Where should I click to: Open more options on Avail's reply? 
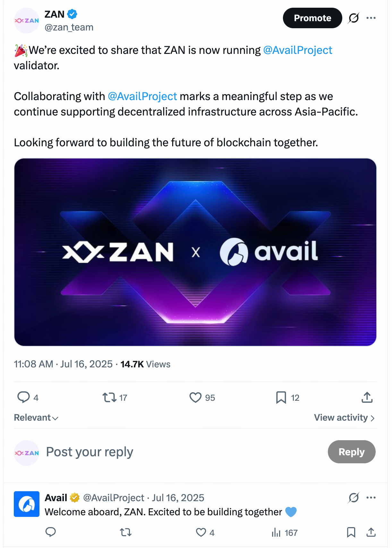(x=371, y=498)
